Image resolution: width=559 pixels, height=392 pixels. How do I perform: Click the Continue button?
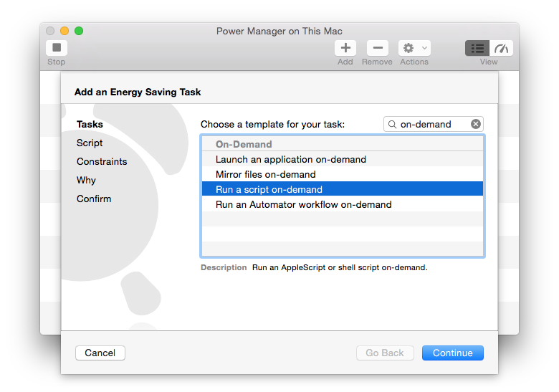click(x=453, y=353)
